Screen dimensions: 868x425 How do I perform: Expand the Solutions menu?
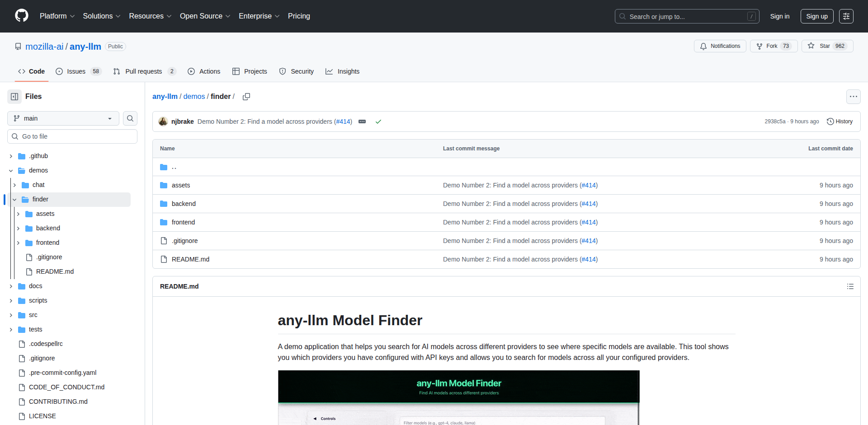(x=102, y=16)
